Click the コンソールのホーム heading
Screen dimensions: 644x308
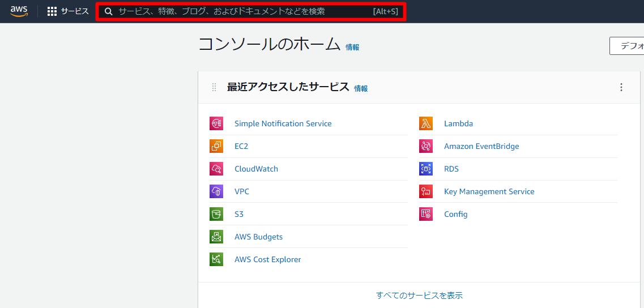(x=270, y=44)
